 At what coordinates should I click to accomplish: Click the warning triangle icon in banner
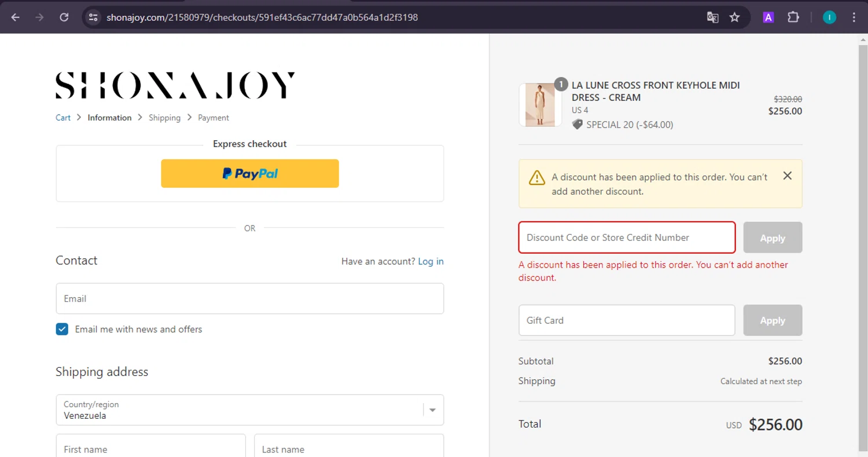(x=537, y=177)
